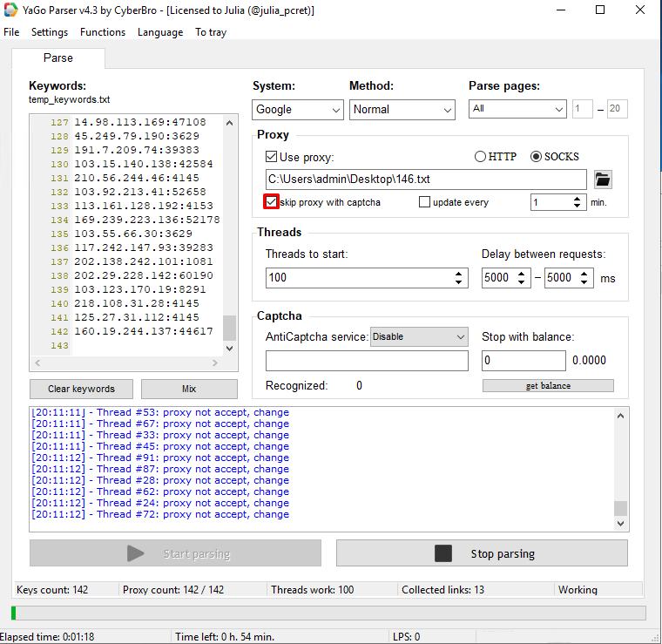
Task: Click the Stop with balance field
Action: point(524,361)
